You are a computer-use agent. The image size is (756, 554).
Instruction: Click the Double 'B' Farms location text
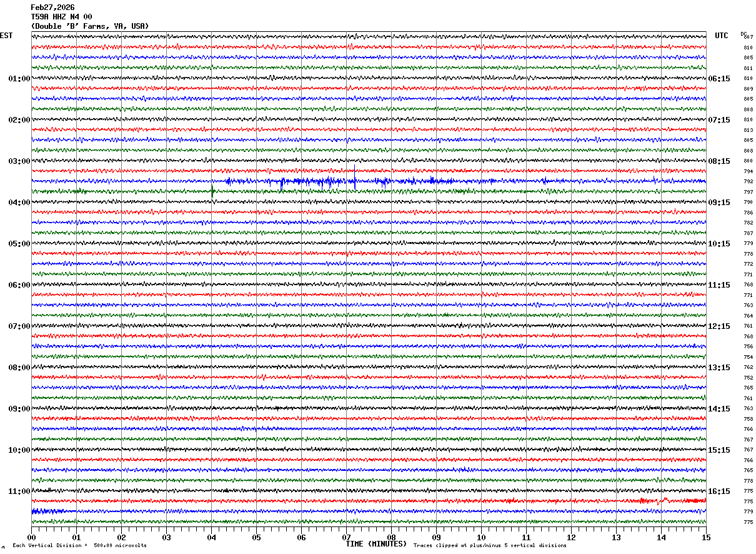(x=90, y=26)
